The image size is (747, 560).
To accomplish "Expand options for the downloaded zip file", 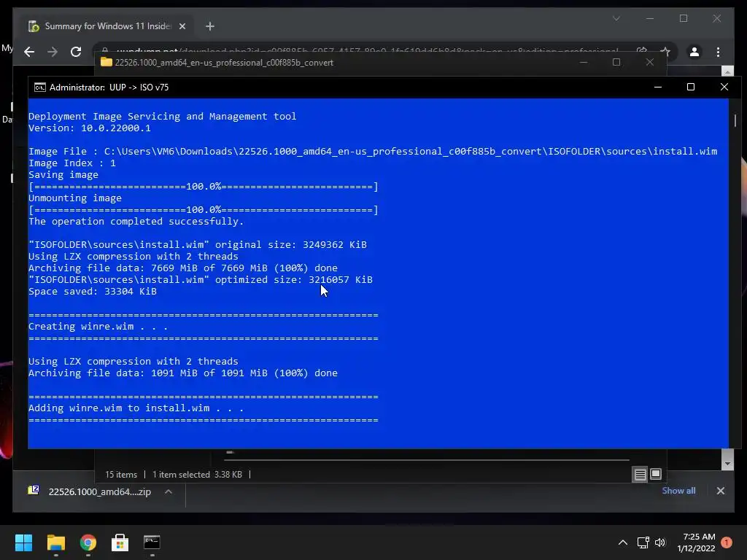I will [x=169, y=491].
